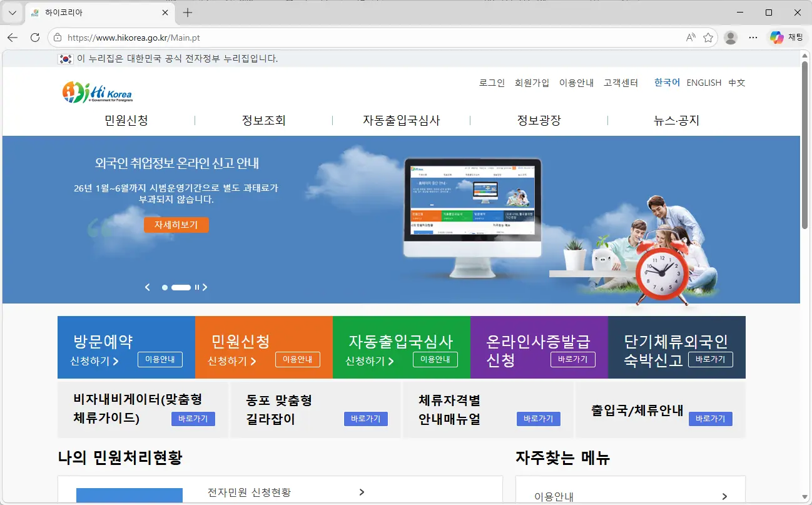Viewport: 812px width, 505px height.
Task: Click the 자주찾는 메뉴 heading
Action: click(562, 458)
